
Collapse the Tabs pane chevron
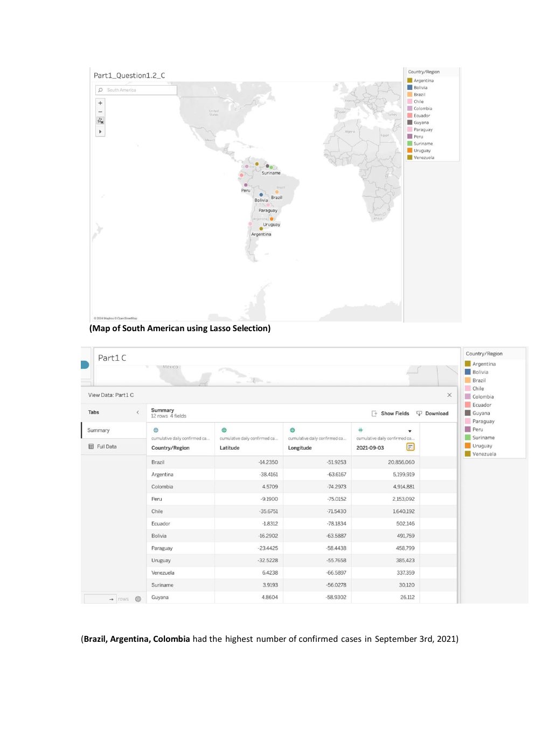(x=138, y=412)
